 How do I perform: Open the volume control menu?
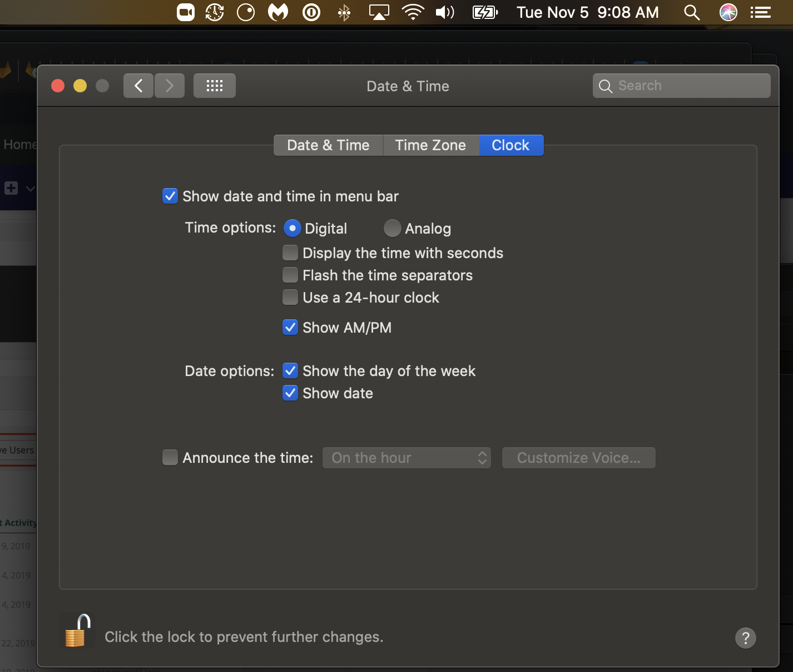tap(445, 12)
